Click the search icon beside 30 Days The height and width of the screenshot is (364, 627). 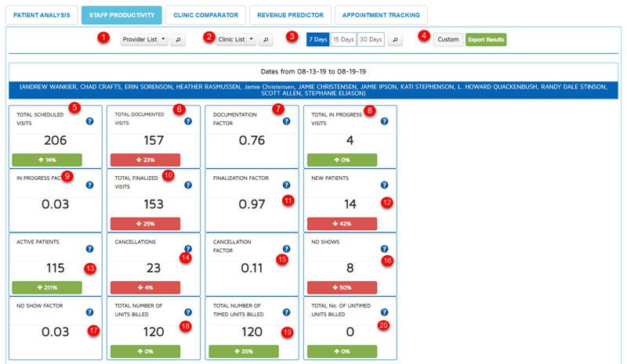click(x=395, y=39)
